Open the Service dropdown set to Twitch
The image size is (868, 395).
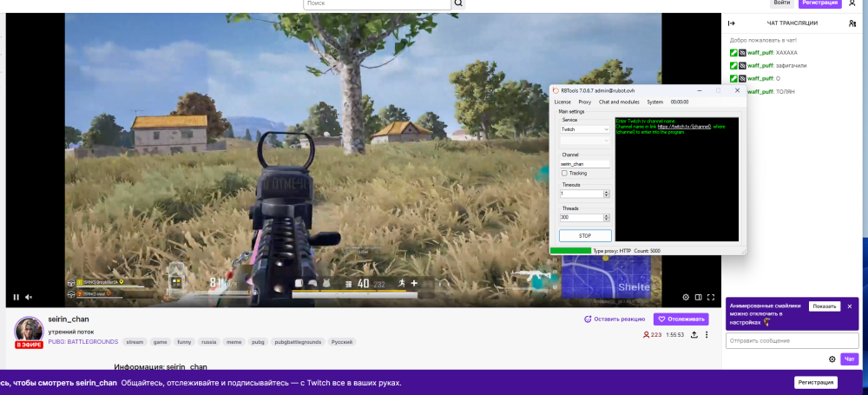click(x=584, y=129)
